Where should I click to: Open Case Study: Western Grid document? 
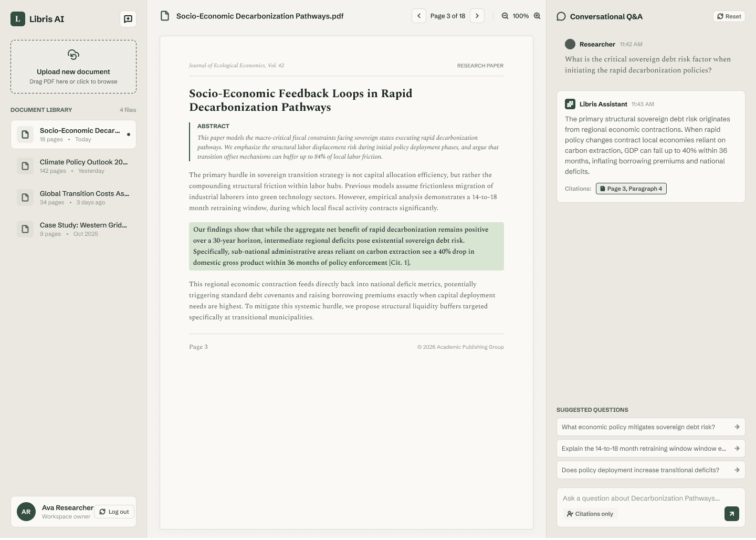point(73,229)
